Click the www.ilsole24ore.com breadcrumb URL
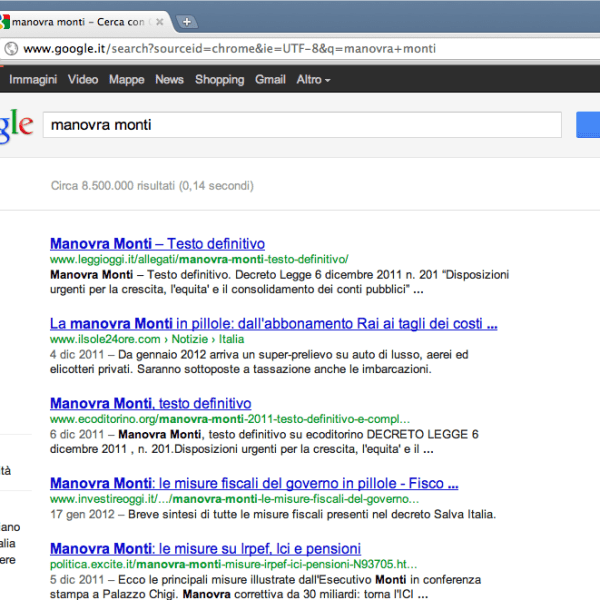Screen dimensions: 600x600 (147, 339)
